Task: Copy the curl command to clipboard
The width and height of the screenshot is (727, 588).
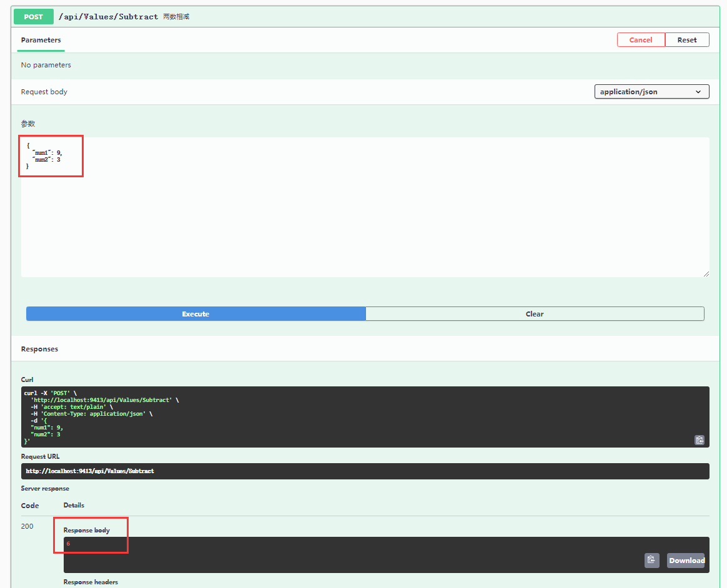Action: (700, 440)
